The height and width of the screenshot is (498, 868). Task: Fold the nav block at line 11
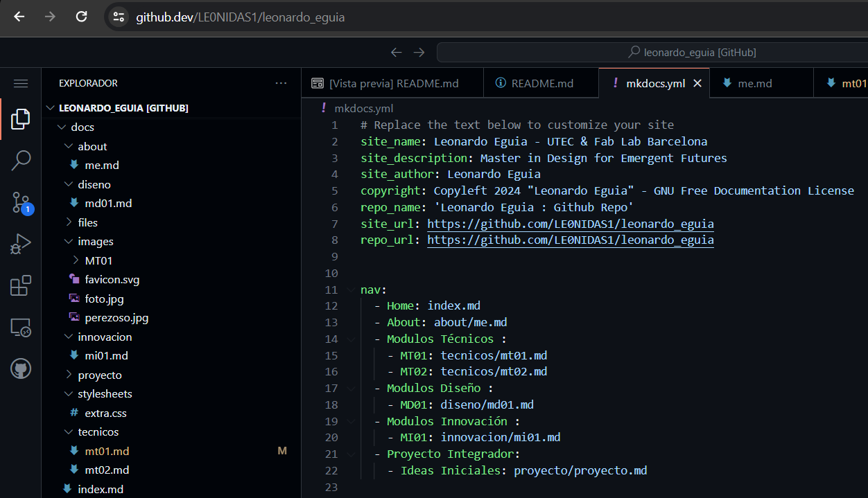pos(351,290)
